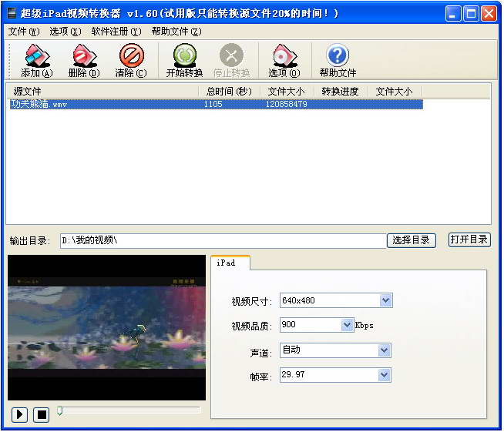Click the 添加 (A) add file icon
Viewport: 504px width, 432px height.
tap(37, 61)
